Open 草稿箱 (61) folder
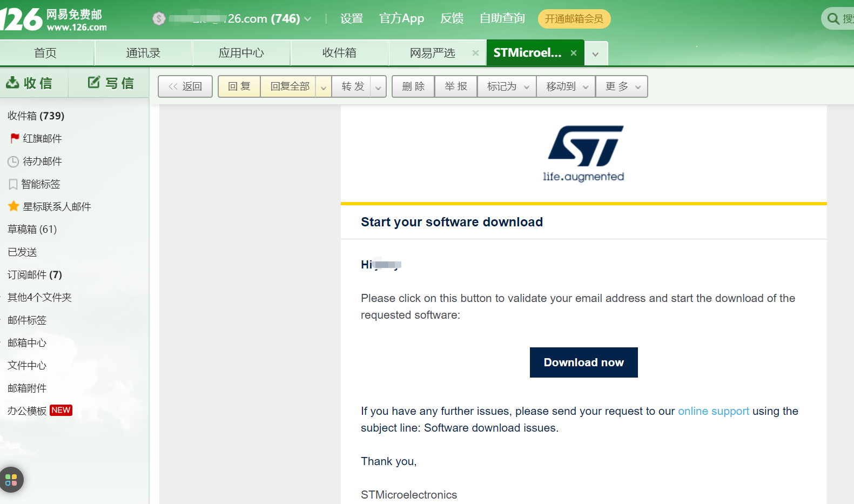854x504 pixels. coord(32,229)
